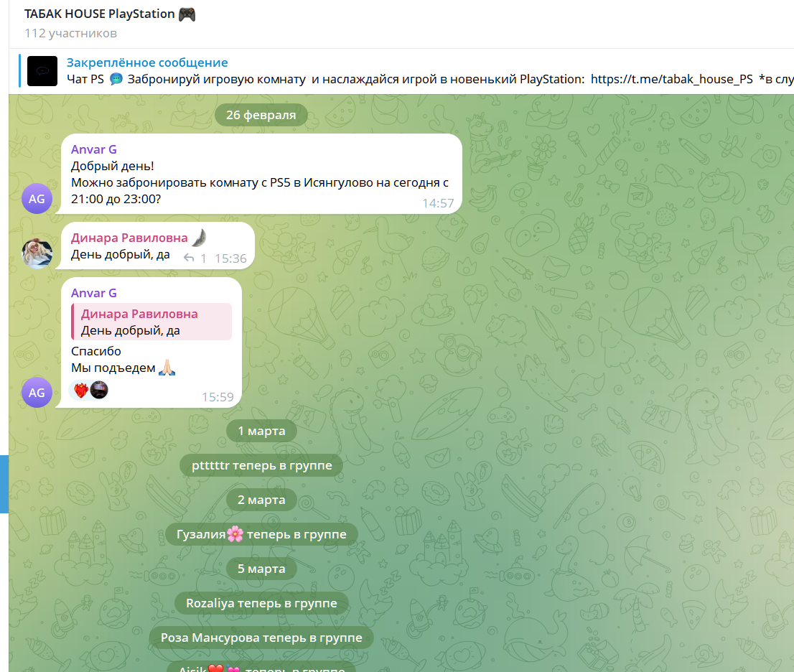794x672 pixels.
Task: Open the Закреплённое сообщение pinned header
Action: pyautogui.click(x=147, y=62)
